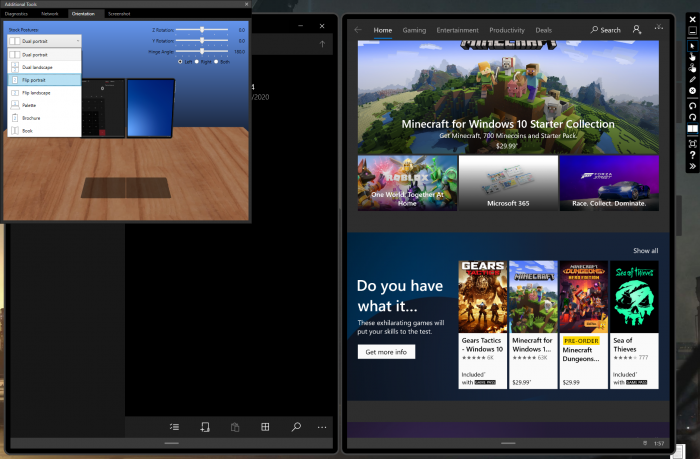The height and width of the screenshot is (459, 700).
Task: Open Minecraft Starter Collection hero banner
Action: click(x=508, y=97)
